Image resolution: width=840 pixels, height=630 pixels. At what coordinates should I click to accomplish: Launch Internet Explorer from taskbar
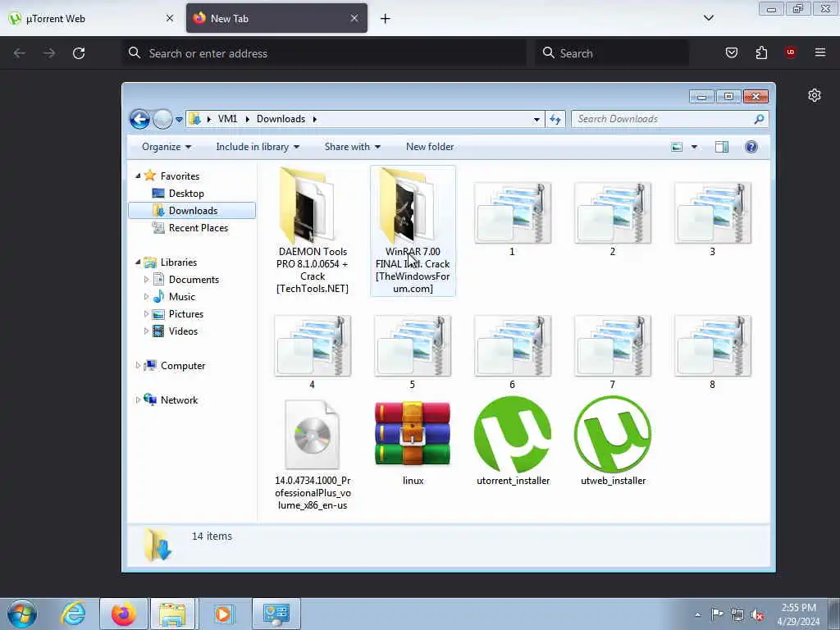coord(73,614)
